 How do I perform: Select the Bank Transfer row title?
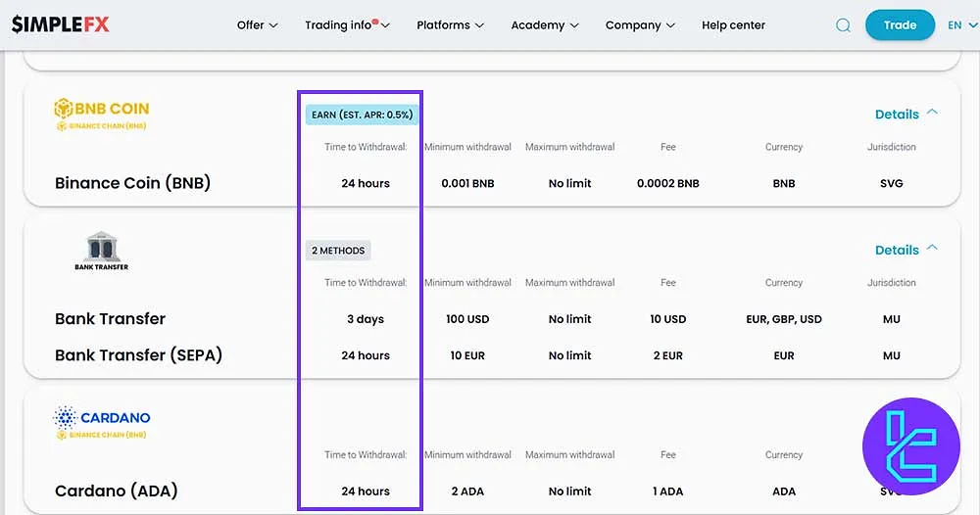click(110, 319)
